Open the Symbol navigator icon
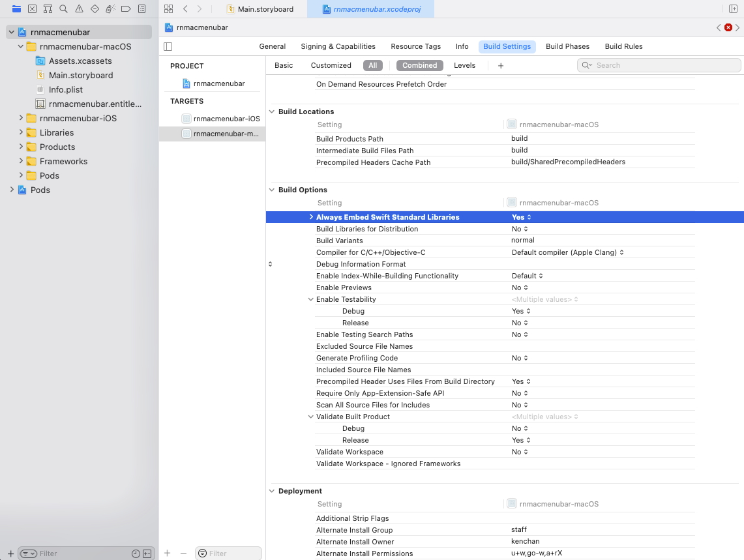Viewport: 744px width, 560px height. pyautogui.click(x=48, y=8)
